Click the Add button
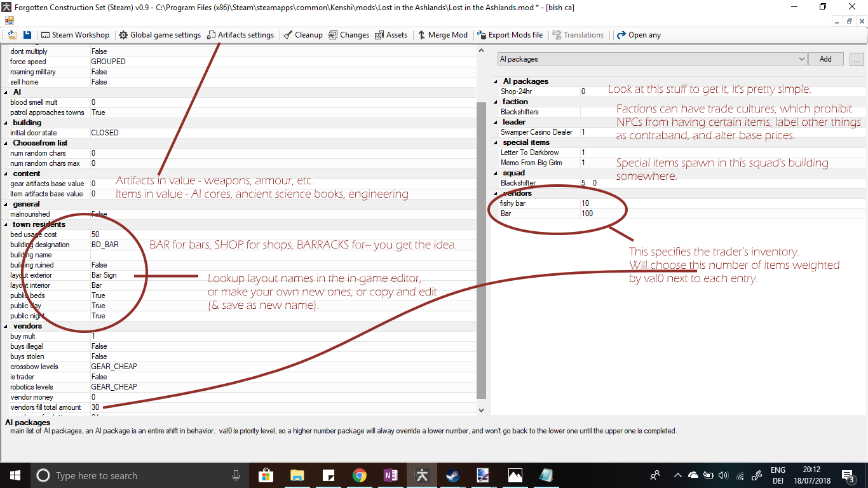Screen dimensions: 868x488 (825, 59)
